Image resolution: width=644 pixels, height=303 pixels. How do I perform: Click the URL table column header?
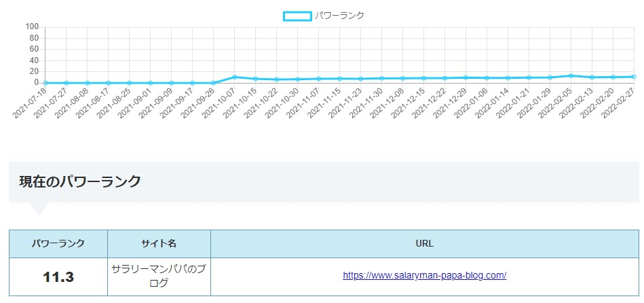pos(425,243)
